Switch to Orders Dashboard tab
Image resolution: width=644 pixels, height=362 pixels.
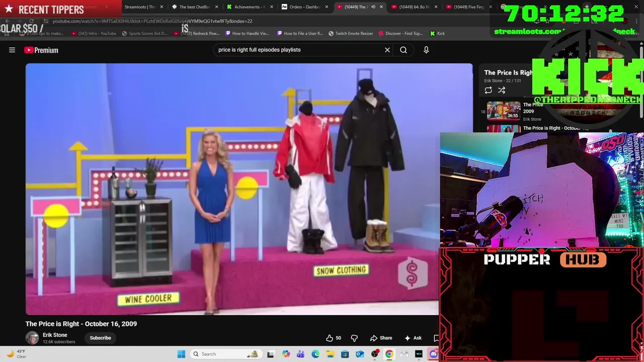coord(304,7)
